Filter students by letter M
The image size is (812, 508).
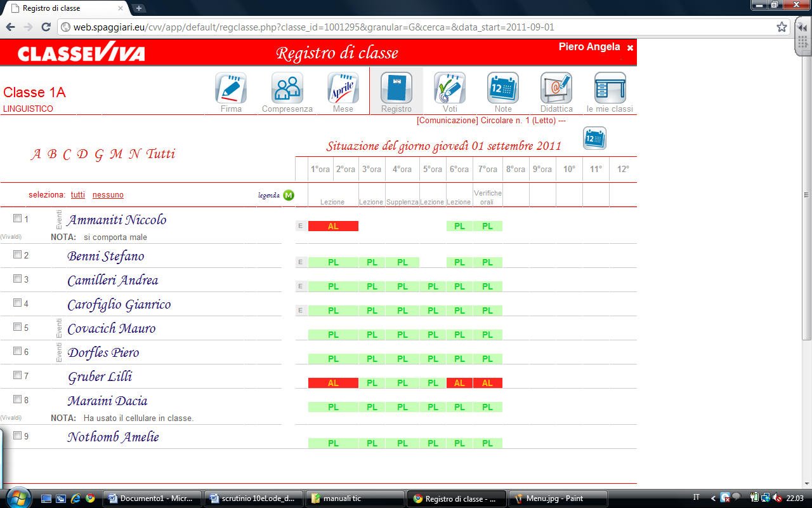[x=115, y=154]
